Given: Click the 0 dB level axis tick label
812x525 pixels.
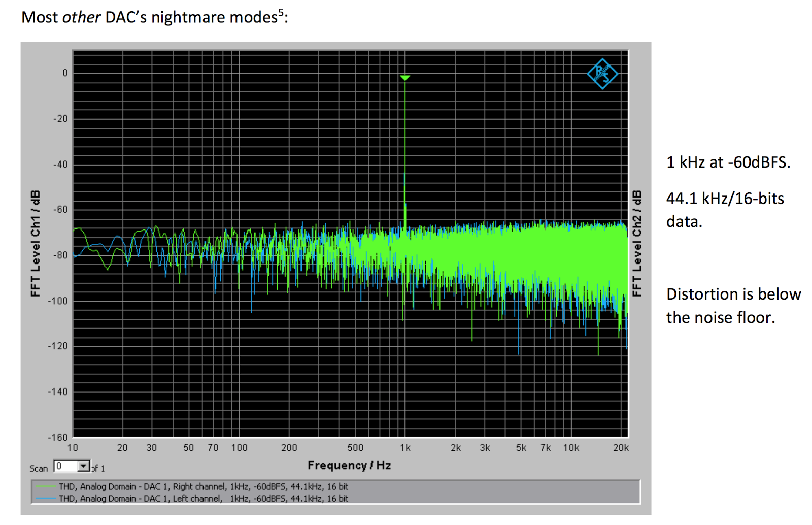Looking at the screenshot, I should pos(65,73).
